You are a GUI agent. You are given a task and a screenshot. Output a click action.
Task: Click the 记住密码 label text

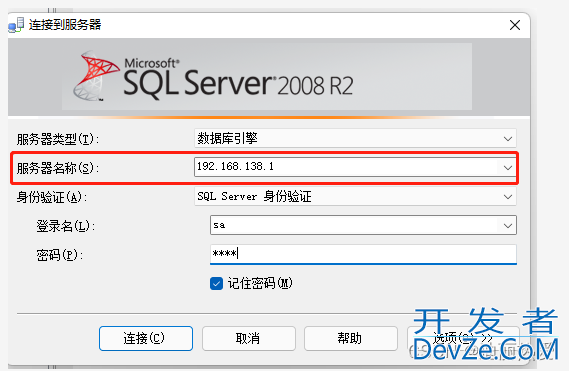(260, 284)
